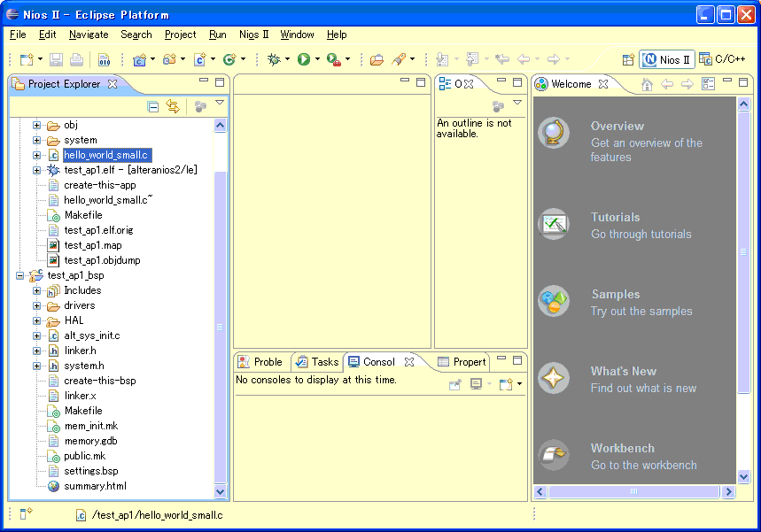Expand the HAL folder
The image size is (761, 532).
(x=36, y=320)
